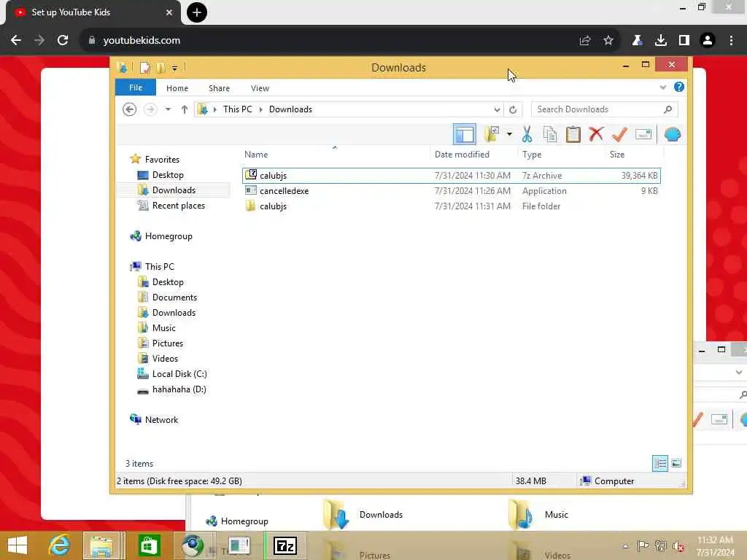Open Chrome three-dot menu
This screenshot has width=747, height=560.
click(731, 41)
